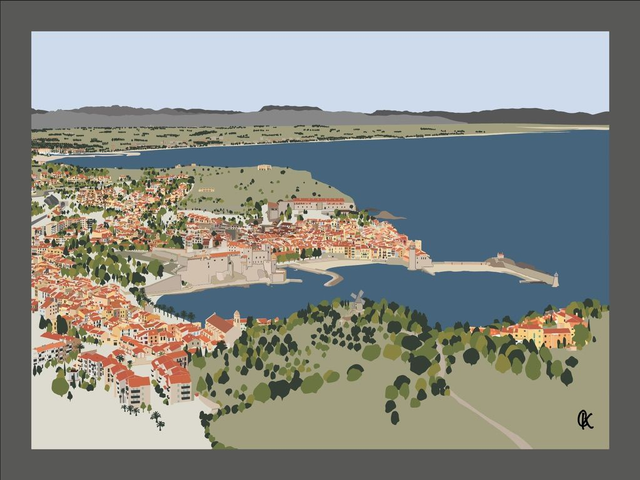
Task: Click the windmill on the hilltop
Action: pos(357,298)
